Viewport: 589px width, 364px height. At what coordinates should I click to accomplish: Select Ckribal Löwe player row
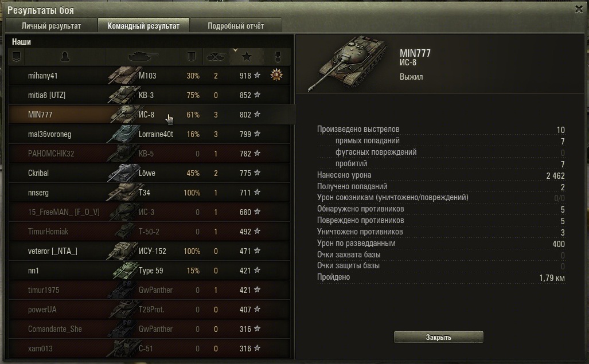click(x=150, y=173)
